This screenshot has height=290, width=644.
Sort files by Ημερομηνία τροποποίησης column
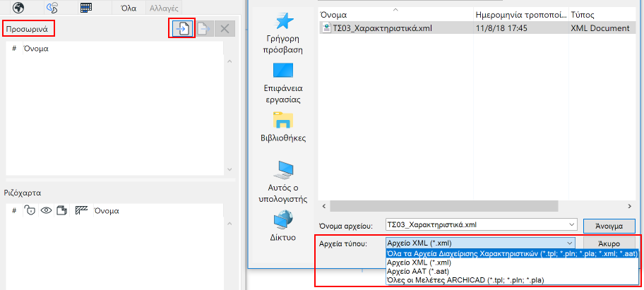[x=521, y=16]
